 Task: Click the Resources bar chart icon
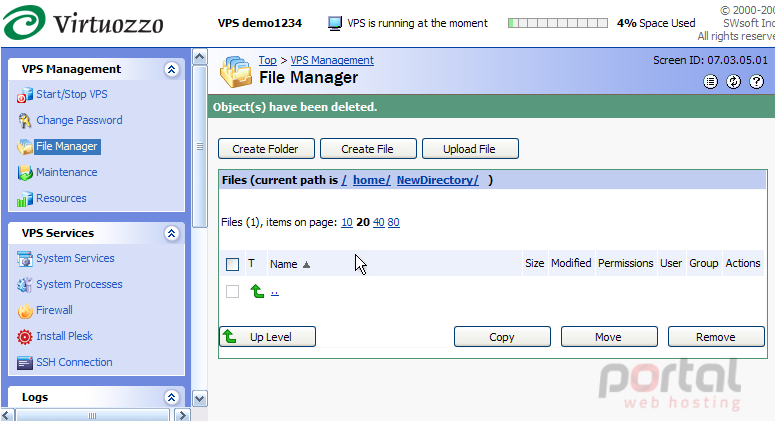point(24,199)
